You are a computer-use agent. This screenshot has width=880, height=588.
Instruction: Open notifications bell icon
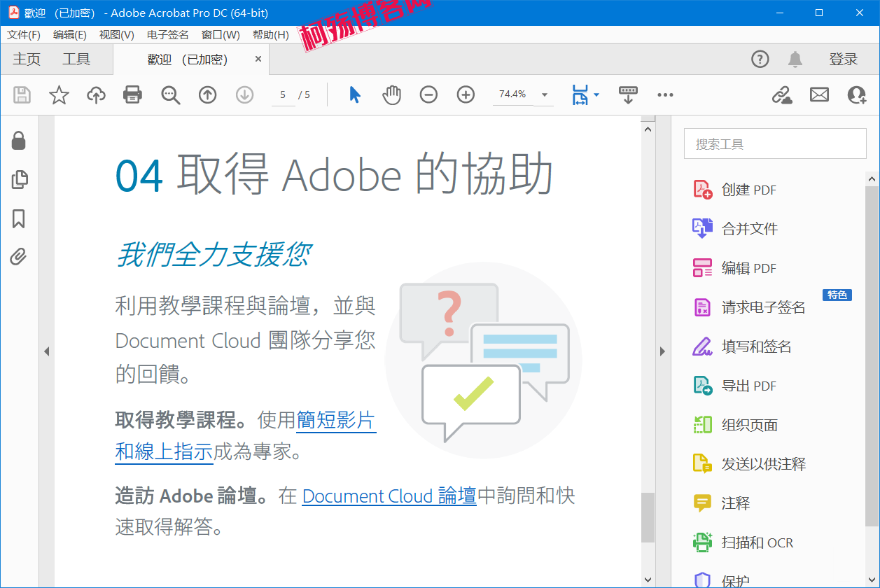pos(795,59)
